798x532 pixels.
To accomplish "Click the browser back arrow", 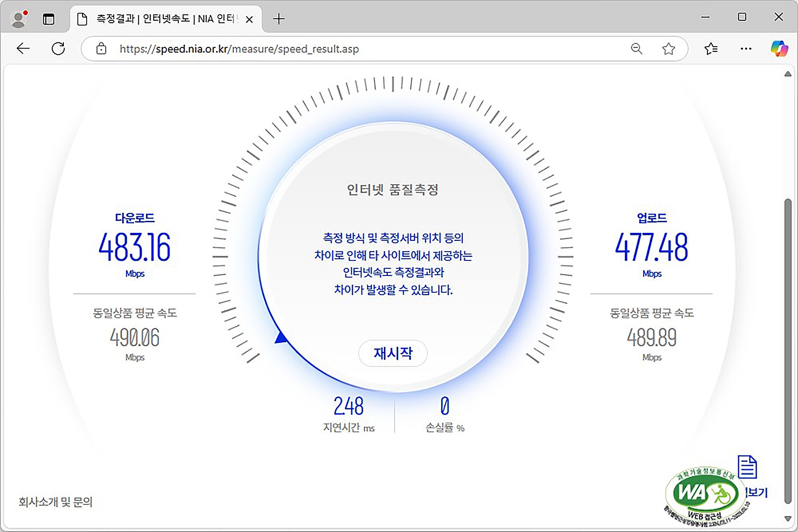I will [x=23, y=49].
